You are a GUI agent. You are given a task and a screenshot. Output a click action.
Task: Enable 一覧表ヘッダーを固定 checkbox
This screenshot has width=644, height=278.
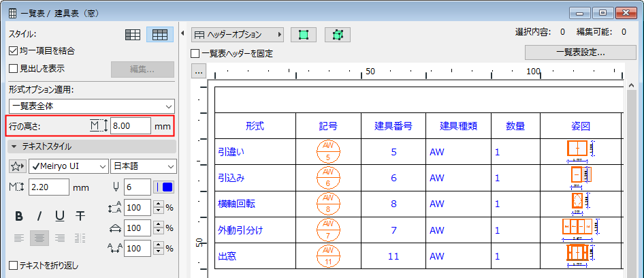(195, 53)
